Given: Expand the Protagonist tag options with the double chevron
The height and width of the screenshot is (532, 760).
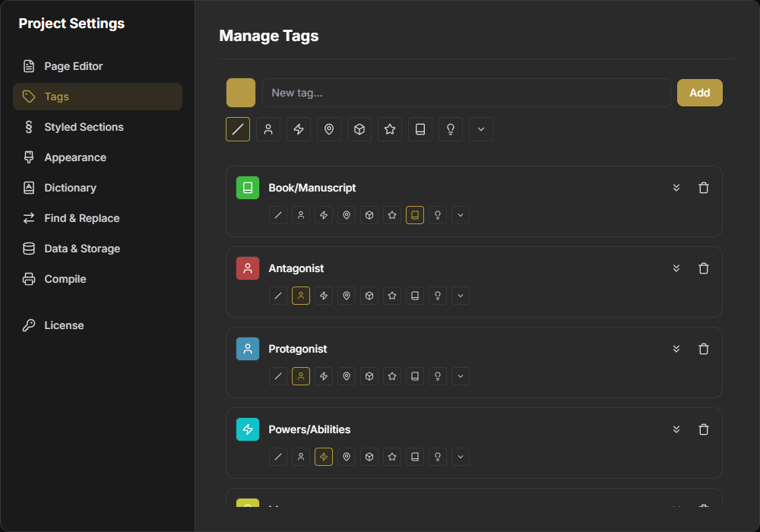Looking at the screenshot, I should [676, 349].
